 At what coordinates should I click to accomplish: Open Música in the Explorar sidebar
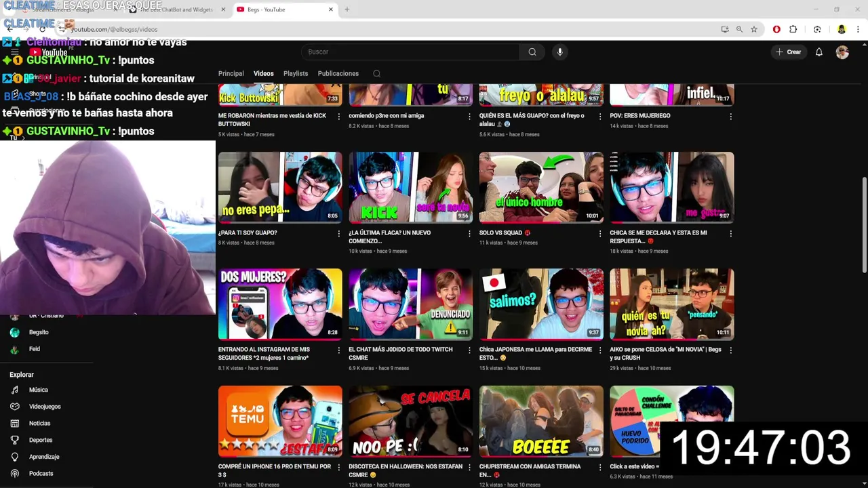point(38,390)
